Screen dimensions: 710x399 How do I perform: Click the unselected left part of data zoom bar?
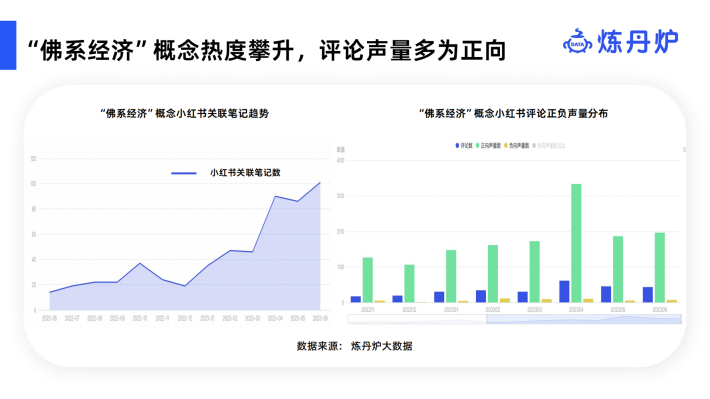pyautogui.click(x=417, y=319)
